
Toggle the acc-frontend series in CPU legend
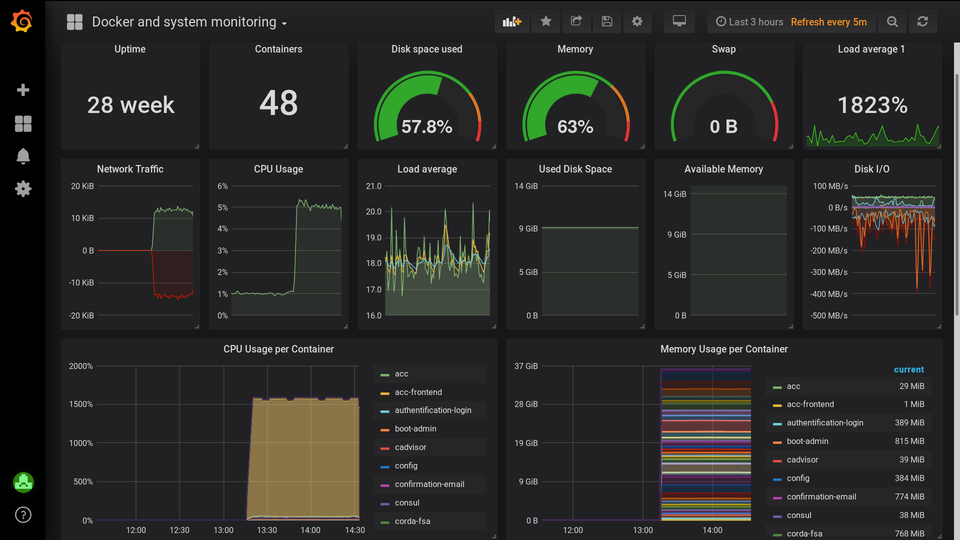click(418, 392)
